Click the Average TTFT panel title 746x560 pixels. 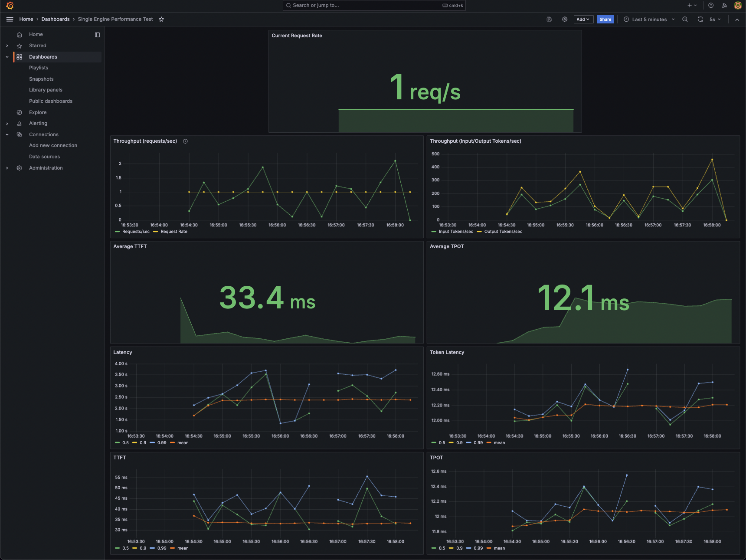click(x=130, y=246)
